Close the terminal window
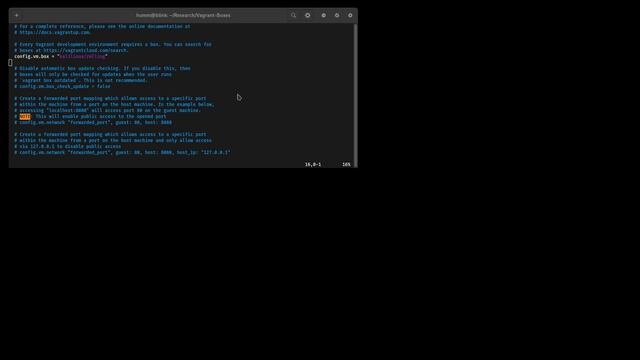 [350, 16]
